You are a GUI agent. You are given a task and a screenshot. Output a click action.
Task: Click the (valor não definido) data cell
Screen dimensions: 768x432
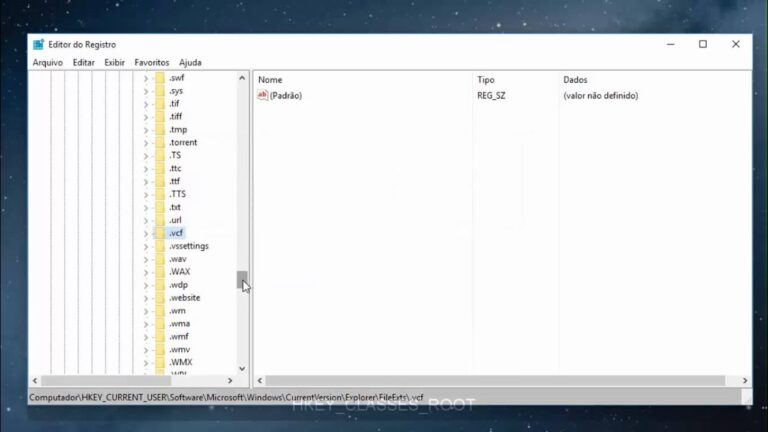(600, 96)
